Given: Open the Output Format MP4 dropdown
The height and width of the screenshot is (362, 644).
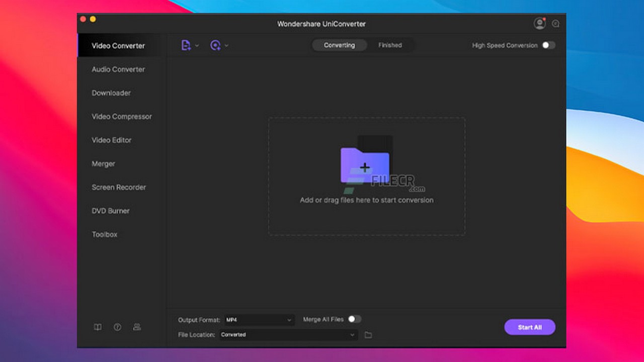Looking at the screenshot, I should tap(259, 320).
